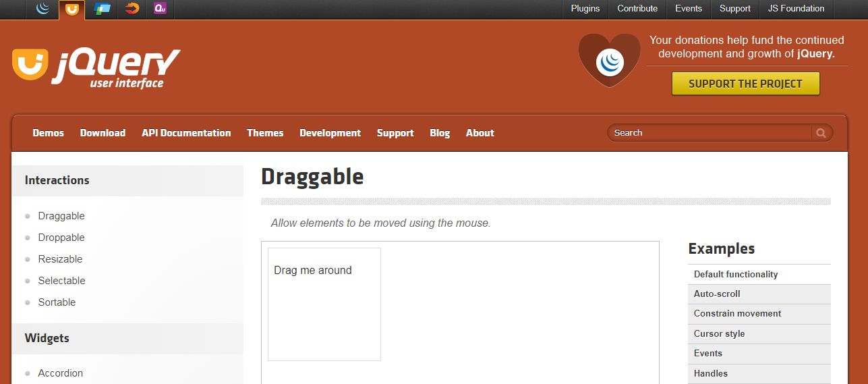The width and height of the screenshot is (868, 384).
Task: Open Resizable in the Interactions sidebar
Action: [60, 259]
